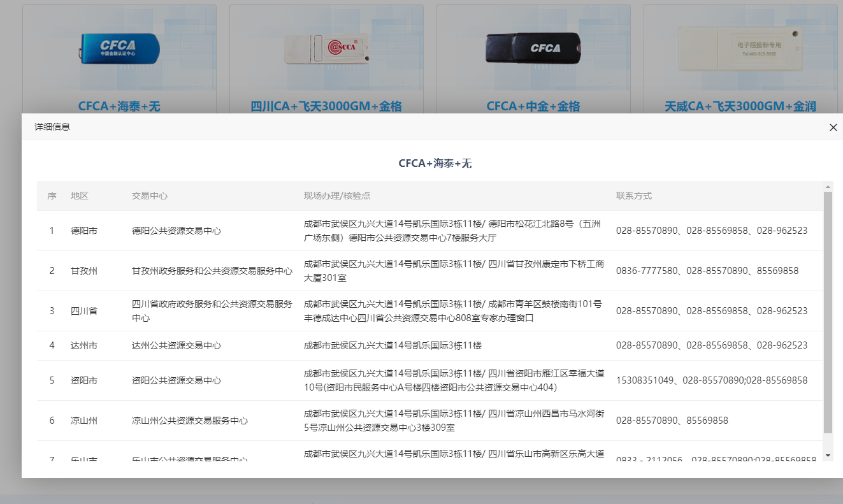843x504 pixels.
Task: Click the table's vertical scrollbar thumb
Action: point(828,312)
